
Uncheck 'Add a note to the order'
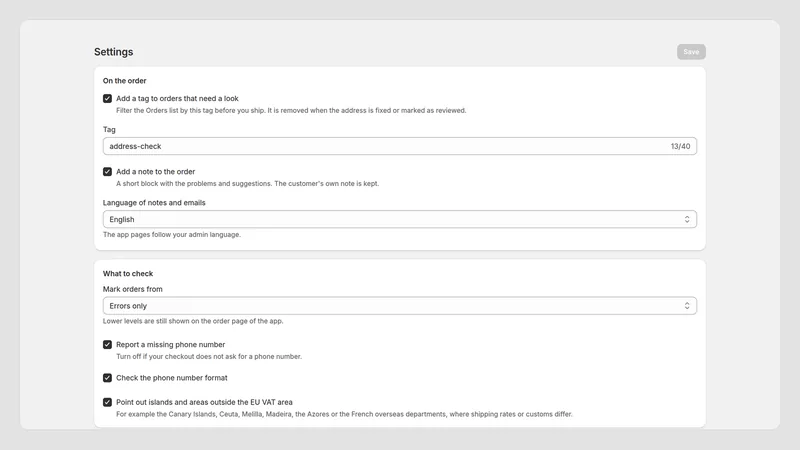(107, 171)
